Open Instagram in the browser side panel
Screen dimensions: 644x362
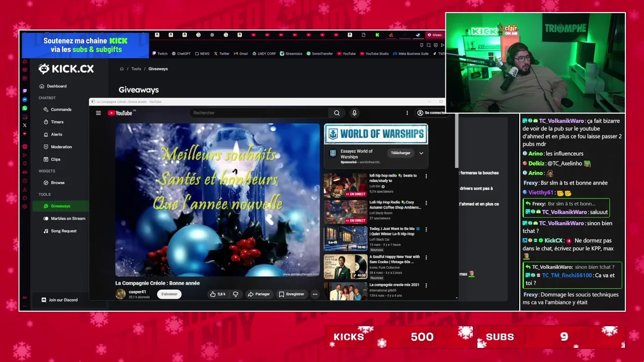25,117
